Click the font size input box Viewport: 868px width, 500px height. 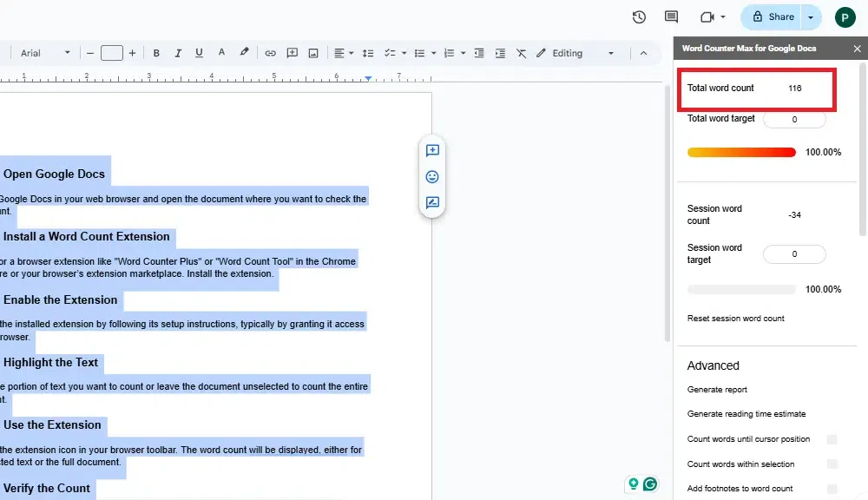112,53
